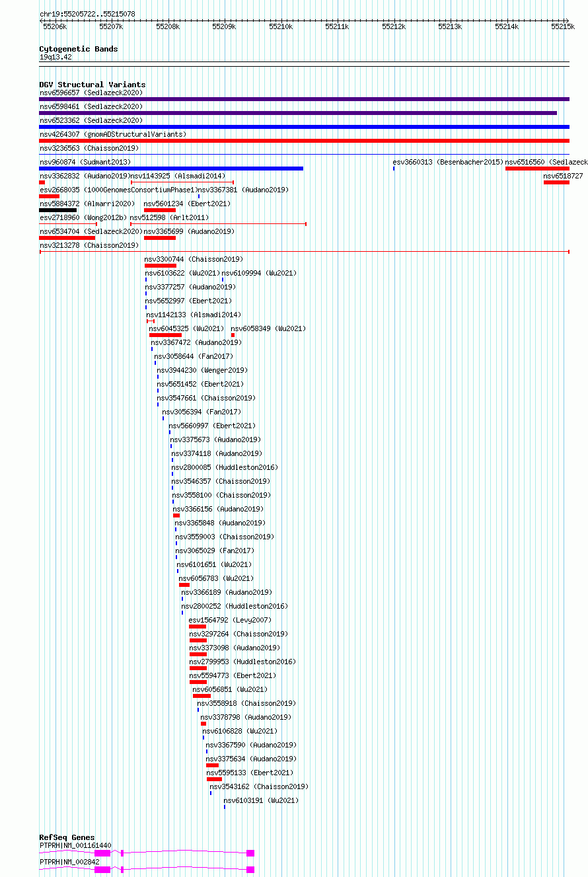Viewport: 588px width, 877px height.
Task: Click the 55213k ruler tick label
Action: click(x=451, y=26)
